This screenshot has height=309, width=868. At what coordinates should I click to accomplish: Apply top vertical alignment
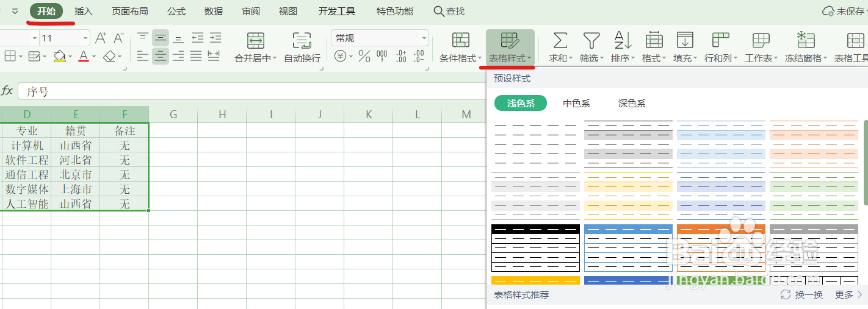point(143,38)
